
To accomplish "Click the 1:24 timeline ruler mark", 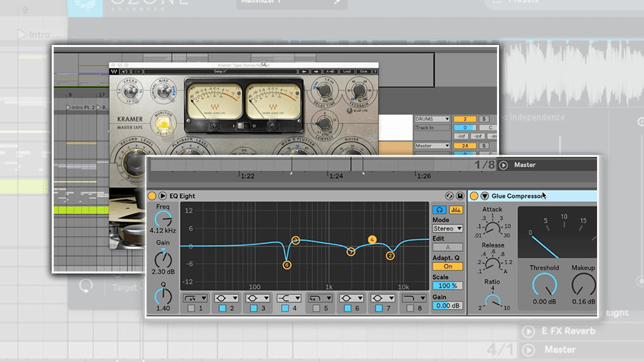I will point(336,176).
